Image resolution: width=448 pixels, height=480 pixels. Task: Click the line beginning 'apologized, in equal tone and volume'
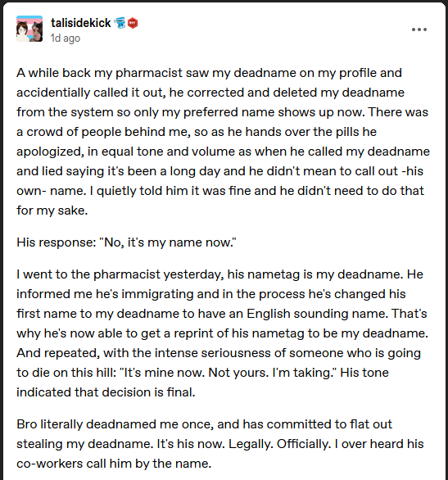pyautogui.click(x=223, y=152)
